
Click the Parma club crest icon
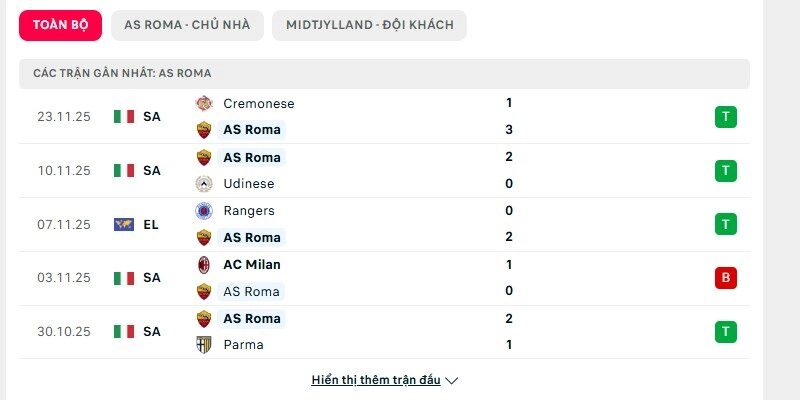coord(204,345)
